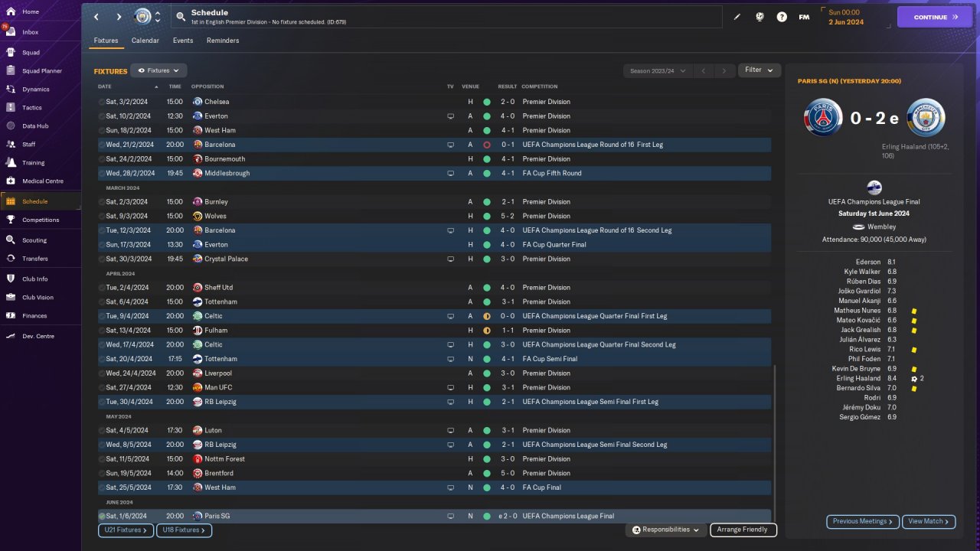Open Tactics from the sidebar
The image size is (980, 551).
coord(32,108)
